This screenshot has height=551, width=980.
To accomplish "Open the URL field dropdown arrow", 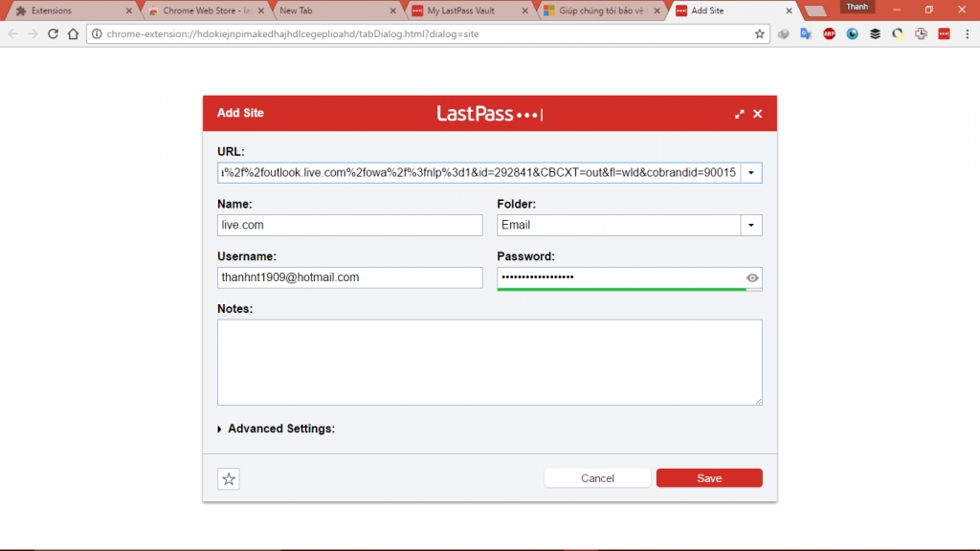I will point(751,173).
